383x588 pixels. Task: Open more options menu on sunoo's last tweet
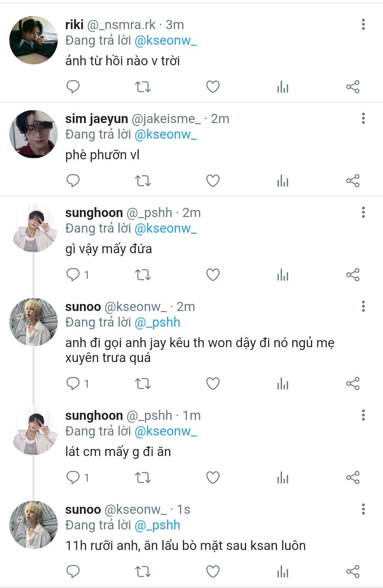(363, 509)
